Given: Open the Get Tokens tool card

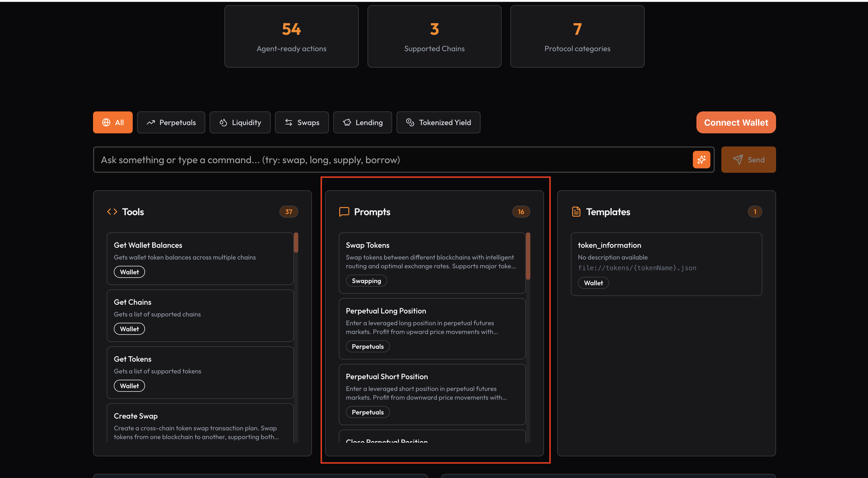Looking at the screenshot, I should 200,373.
